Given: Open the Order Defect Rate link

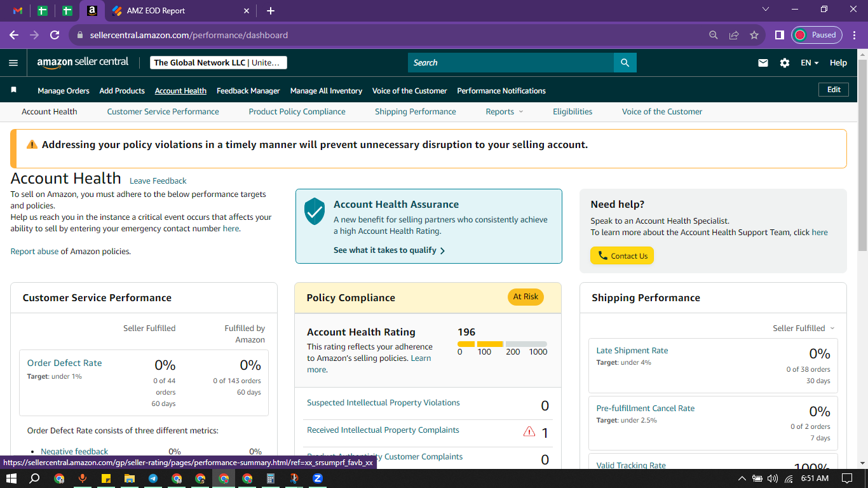Looking at the screenshot, I should tap(64, 363).
